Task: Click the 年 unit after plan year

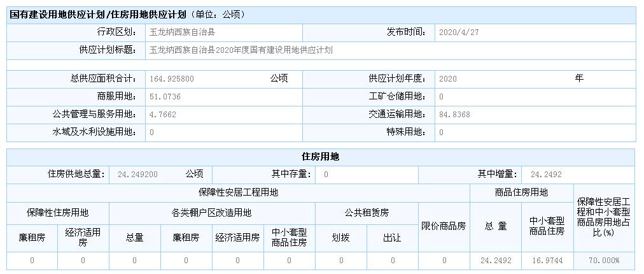Action: pyautogui.click(x=578, y=78)
